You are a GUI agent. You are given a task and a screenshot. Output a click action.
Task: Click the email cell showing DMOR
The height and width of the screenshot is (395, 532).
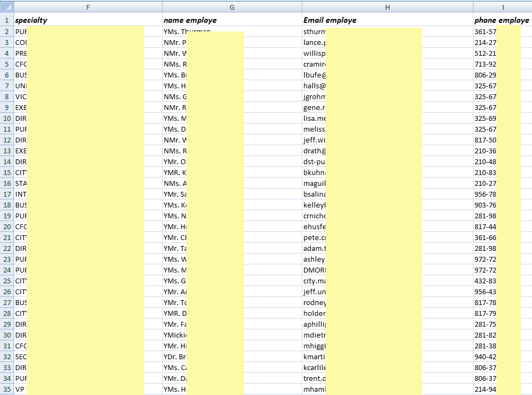(x=313, y=270)
